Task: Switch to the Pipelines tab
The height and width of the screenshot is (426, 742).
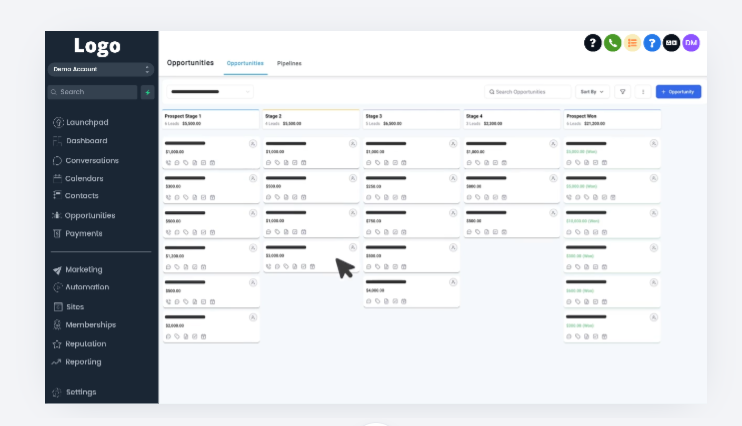Action: pyautogui.click(x=289, y=63)
